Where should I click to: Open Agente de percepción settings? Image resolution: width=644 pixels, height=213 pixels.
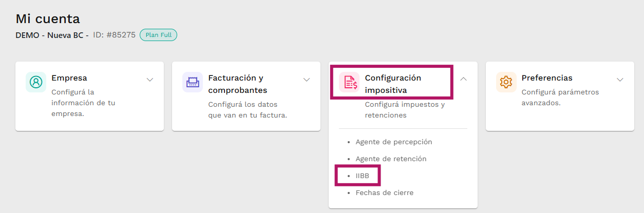(x=394, y=142)
